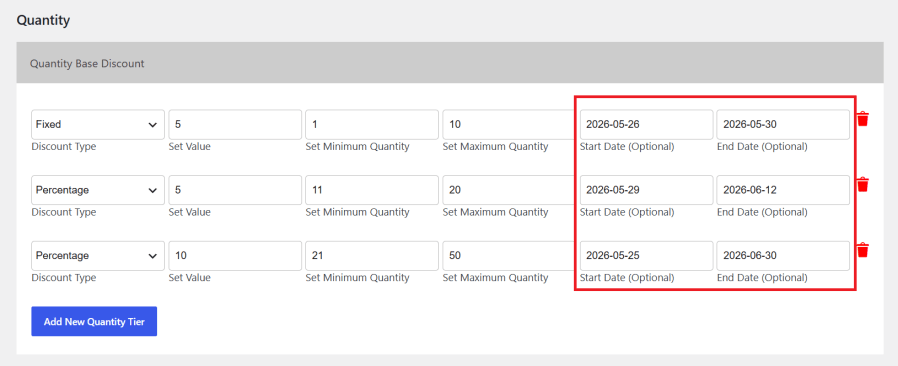
Task: Change end date 2026-06-30
Action: point(783,255)
